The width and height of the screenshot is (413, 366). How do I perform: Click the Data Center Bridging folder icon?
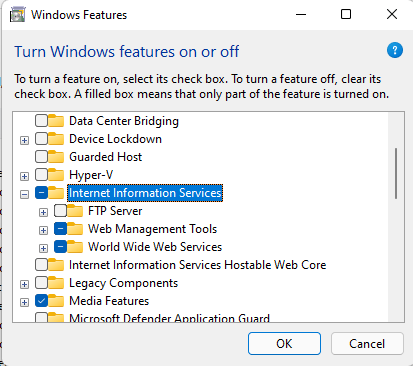[56, 121]
